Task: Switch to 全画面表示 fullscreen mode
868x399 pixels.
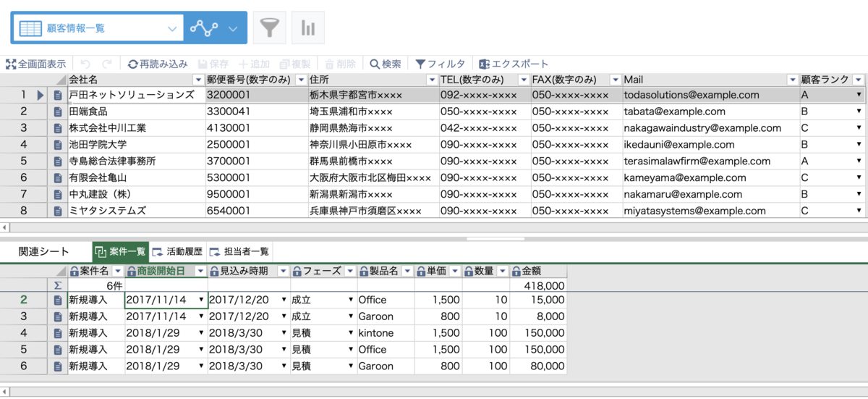Action: click(x=36, y=64)
